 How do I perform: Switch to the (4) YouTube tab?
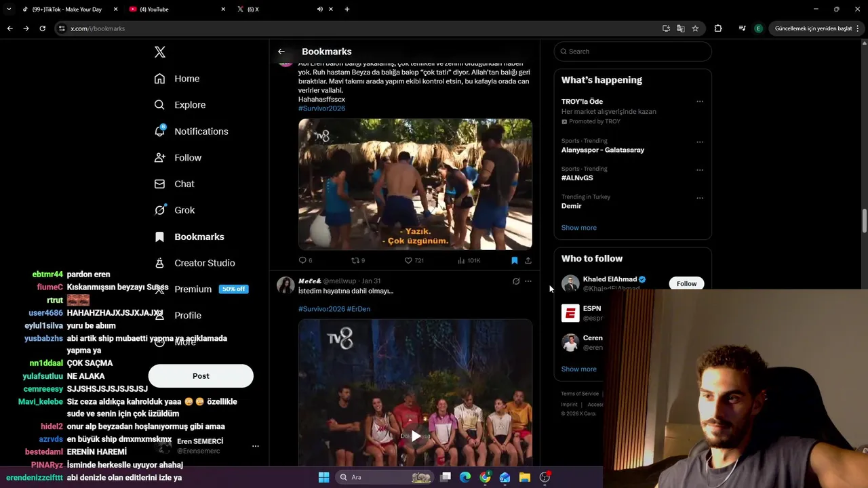pos(176,9)
